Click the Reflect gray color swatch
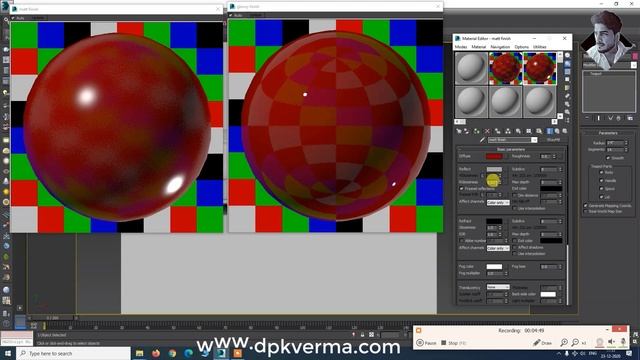This screenshot has height=360, width=640. pos(494,169)
